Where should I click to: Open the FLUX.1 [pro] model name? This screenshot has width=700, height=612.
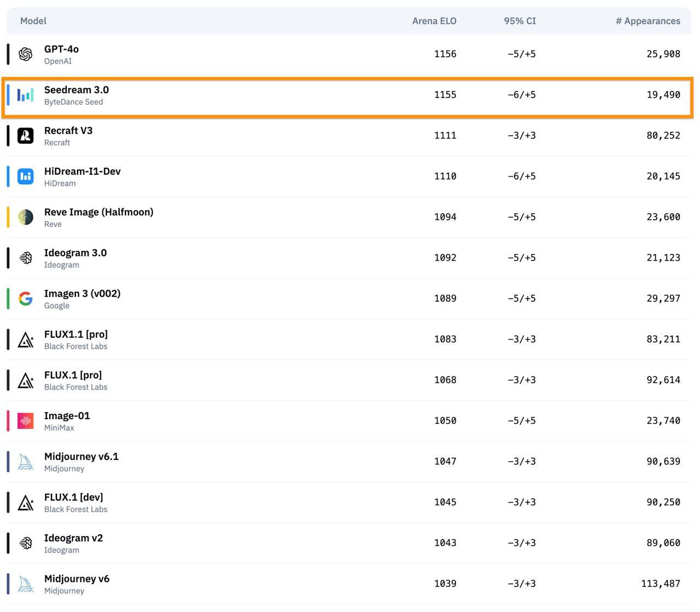[x=73, y=375]
